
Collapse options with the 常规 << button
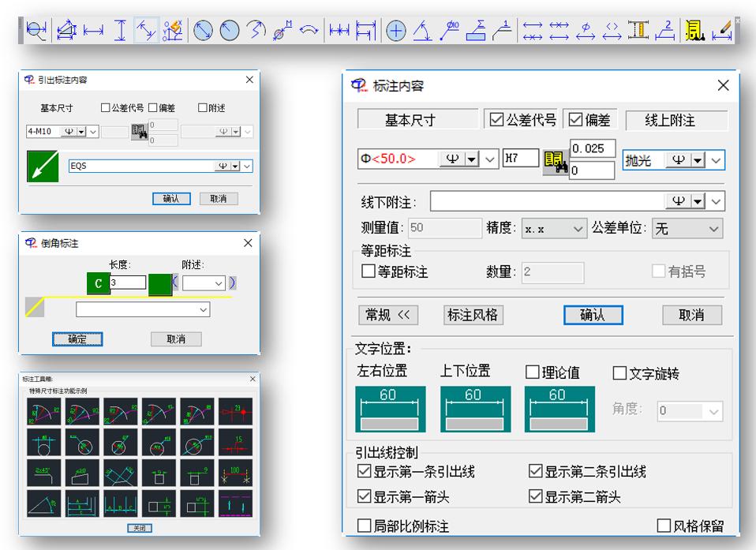pyautogui.click(x=387, y=315)
